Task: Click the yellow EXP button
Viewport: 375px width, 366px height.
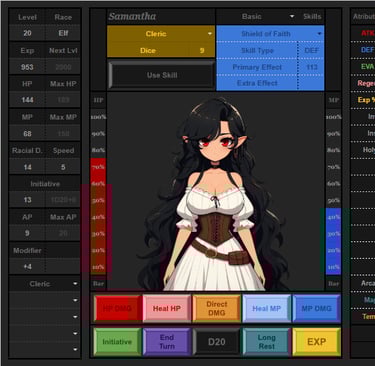Action: pyautogui.click(x=316, y=342)
